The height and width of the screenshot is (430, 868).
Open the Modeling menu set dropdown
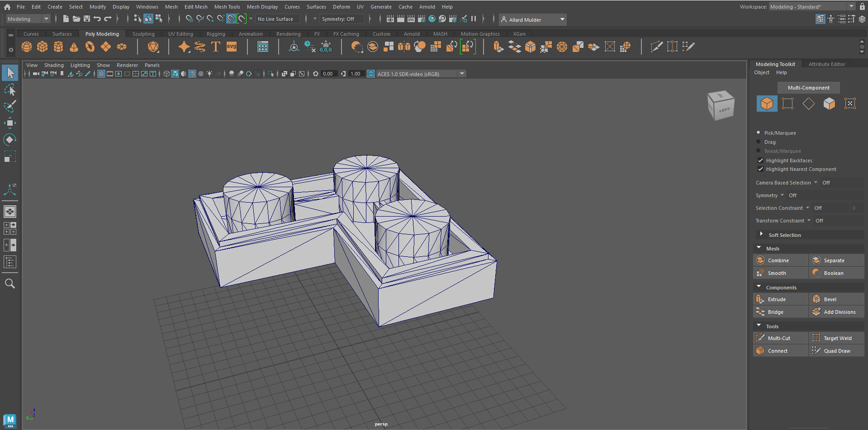pos(28,19)
